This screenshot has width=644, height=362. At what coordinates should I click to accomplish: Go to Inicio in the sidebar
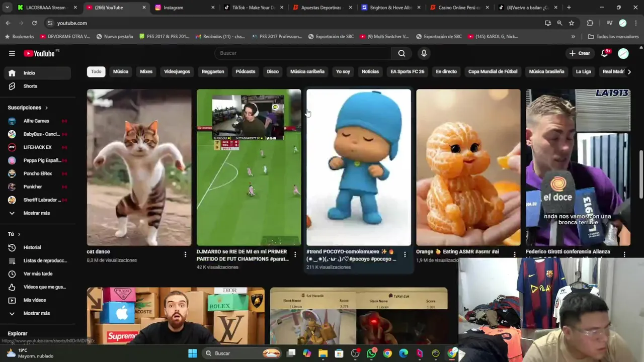click(38, 73)
